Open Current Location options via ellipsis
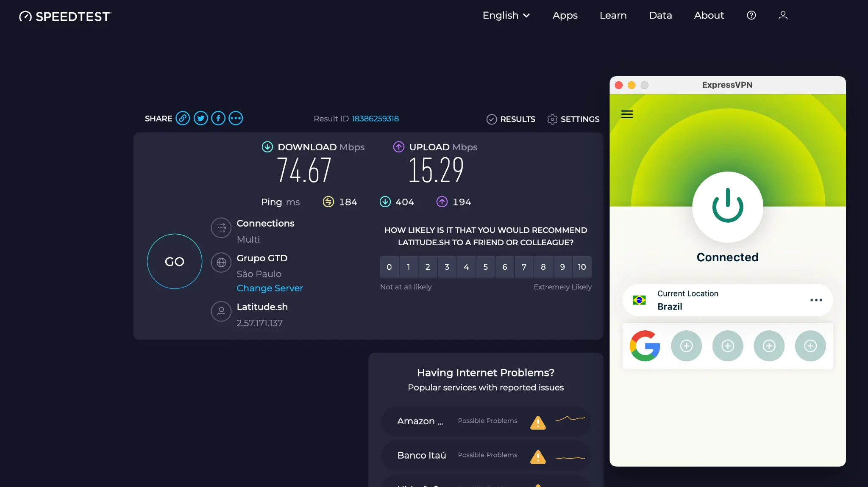 (x=816, y=300)
